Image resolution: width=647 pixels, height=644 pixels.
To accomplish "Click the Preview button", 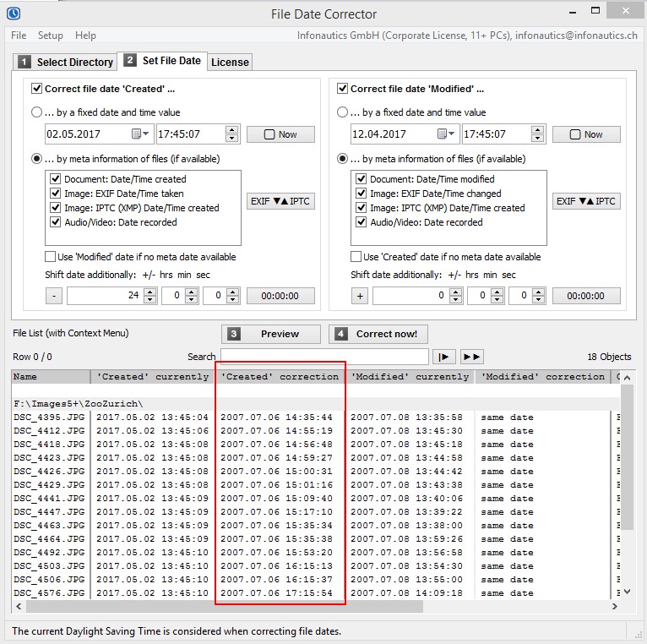I will [x=270, y=334].
